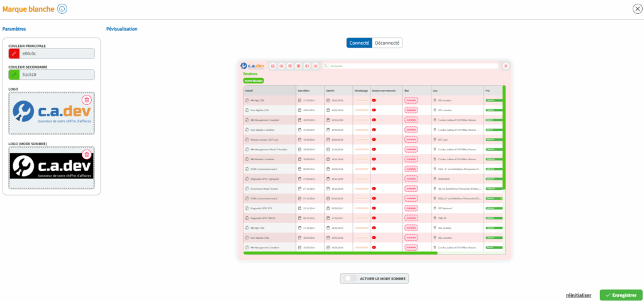Open the red main color picker swatch
644x301 pixels.
click(x=14, y=54)
